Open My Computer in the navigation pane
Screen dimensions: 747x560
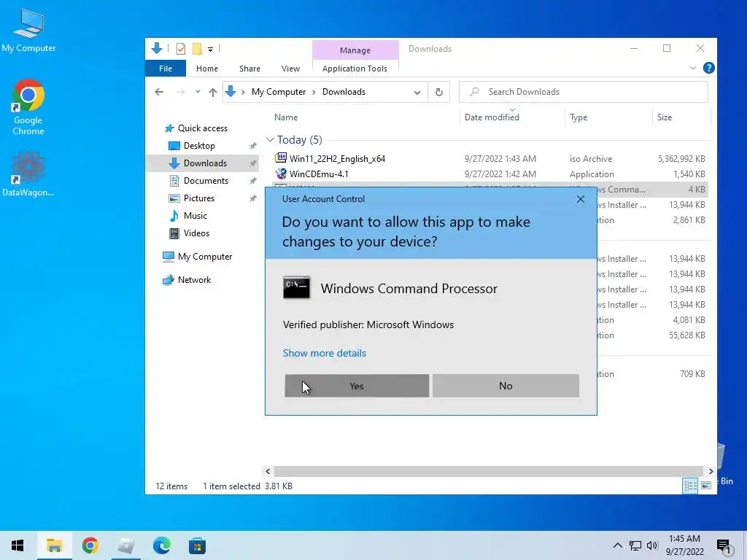205,257
